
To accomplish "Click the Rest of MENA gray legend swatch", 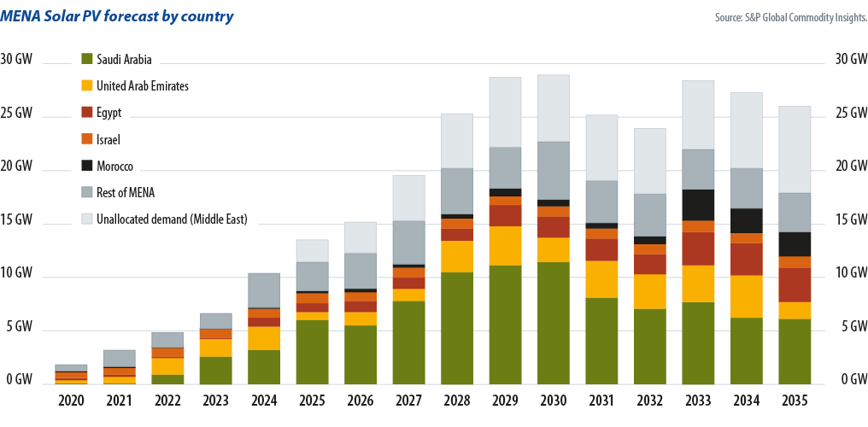I will coord(86,192).
